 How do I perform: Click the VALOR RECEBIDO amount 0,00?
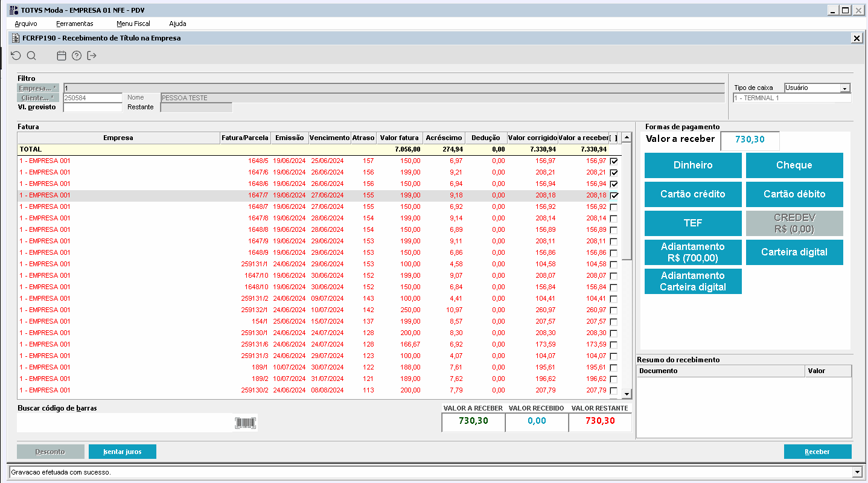click(536, 421)
